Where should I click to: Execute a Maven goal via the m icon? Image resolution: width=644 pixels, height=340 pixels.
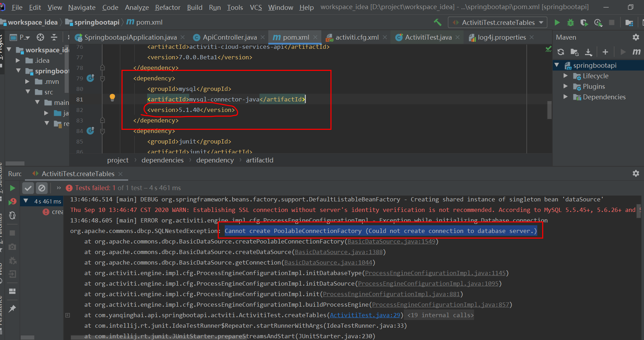pos(637,52)
